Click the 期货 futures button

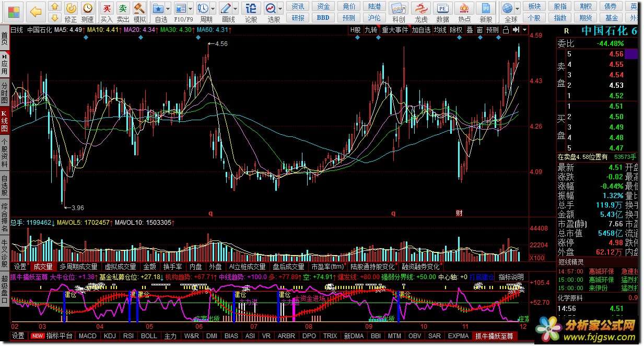coord(586,17)
